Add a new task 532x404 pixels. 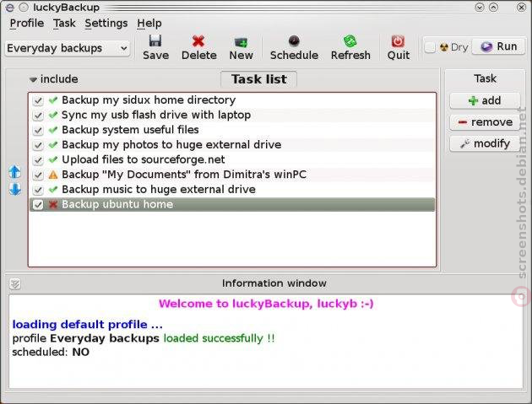pos(485,100)
